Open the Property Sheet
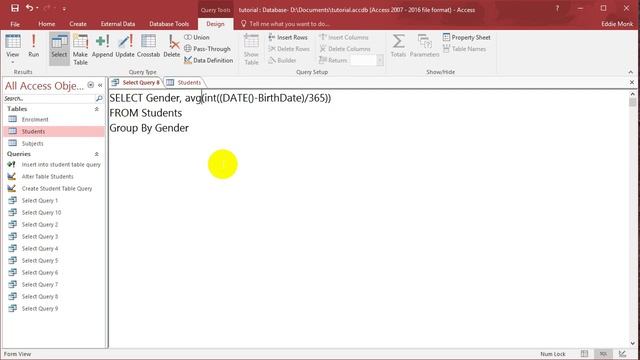Screen dimensions: 640x360 [467, 37]
